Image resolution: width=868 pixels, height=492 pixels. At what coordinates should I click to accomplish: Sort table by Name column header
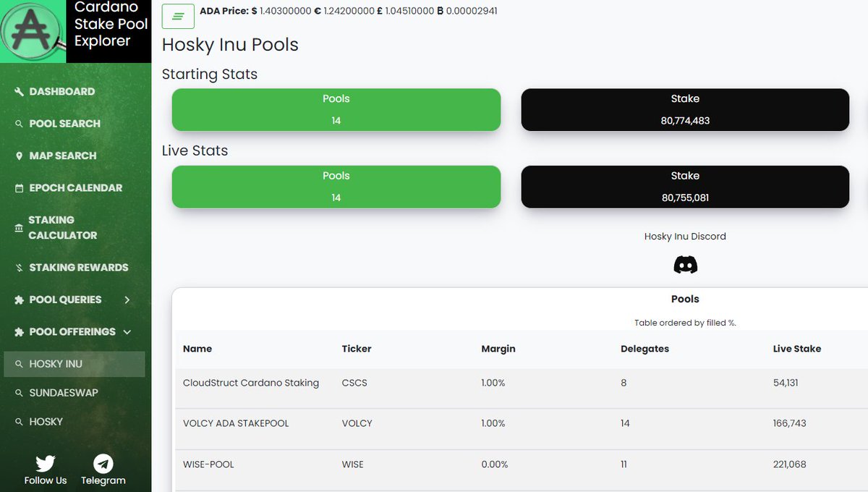point(197,349)
